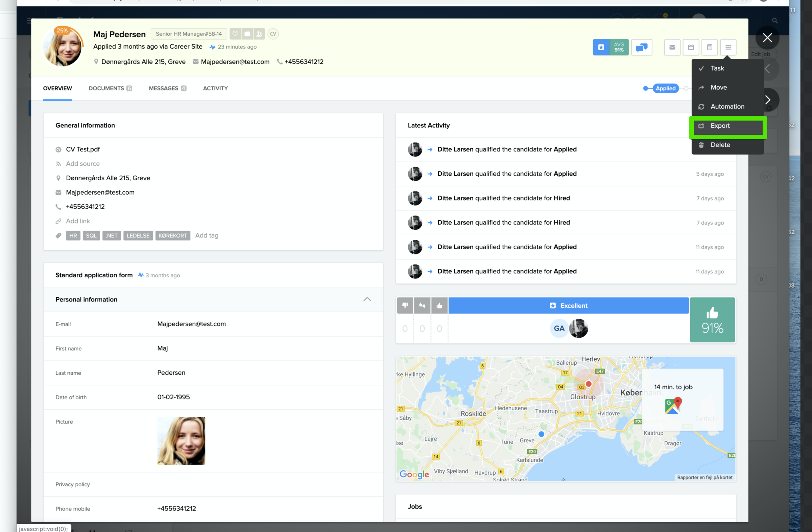Click the envelope email icon in header
The image size is (812, 532).
[x=672, y=47]
